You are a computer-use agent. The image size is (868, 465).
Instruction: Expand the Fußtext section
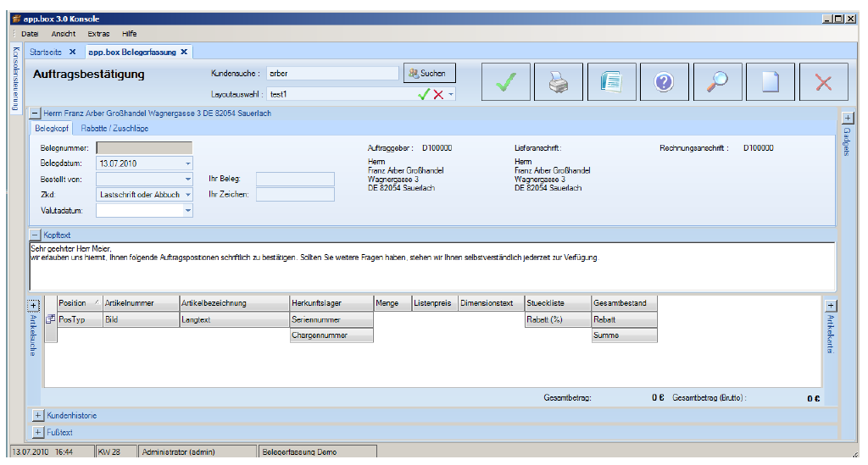(38, 433)
